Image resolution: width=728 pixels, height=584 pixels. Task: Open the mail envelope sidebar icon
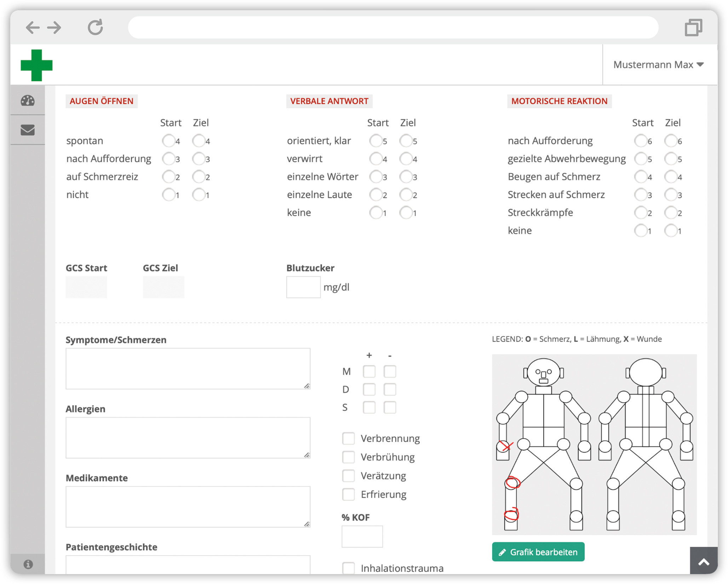point(28,130)
